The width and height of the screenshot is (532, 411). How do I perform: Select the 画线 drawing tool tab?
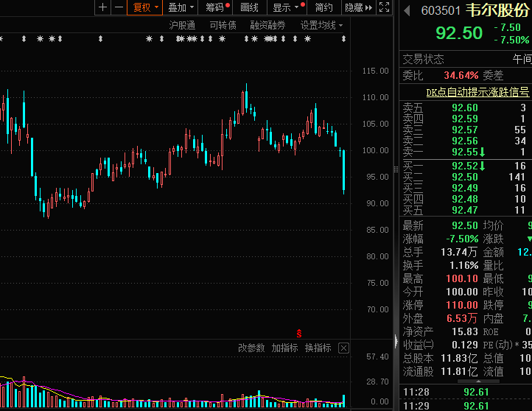point(250,7)
